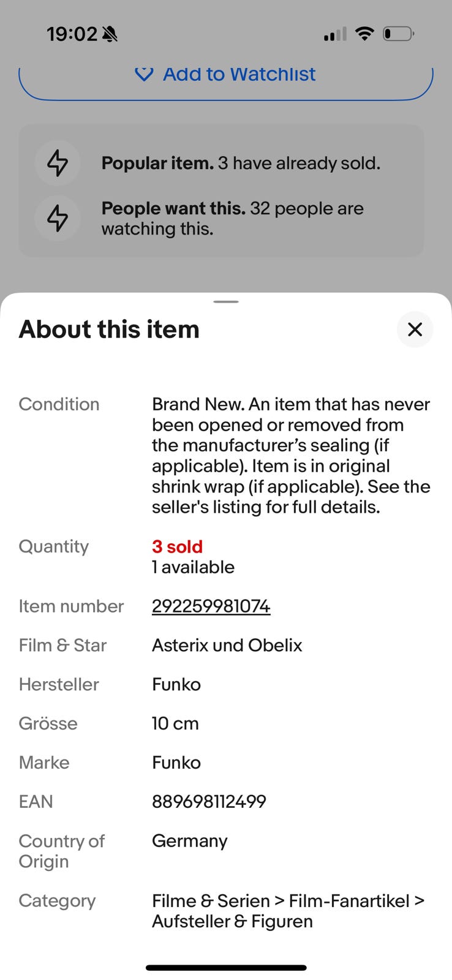Tap the Popular item sold notice
The height and width of the screenshot is (980, 452).
(241, 163)
